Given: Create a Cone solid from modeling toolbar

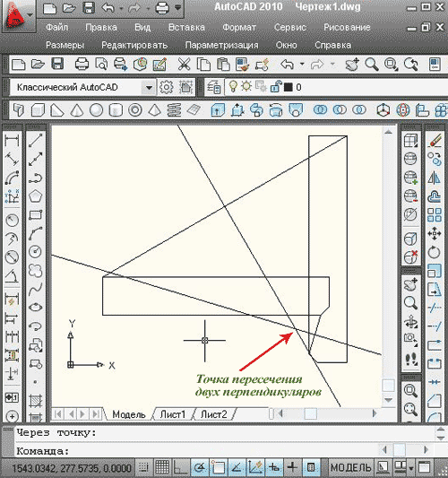Looking at the screenshot, I should click(x=77, y=109).
